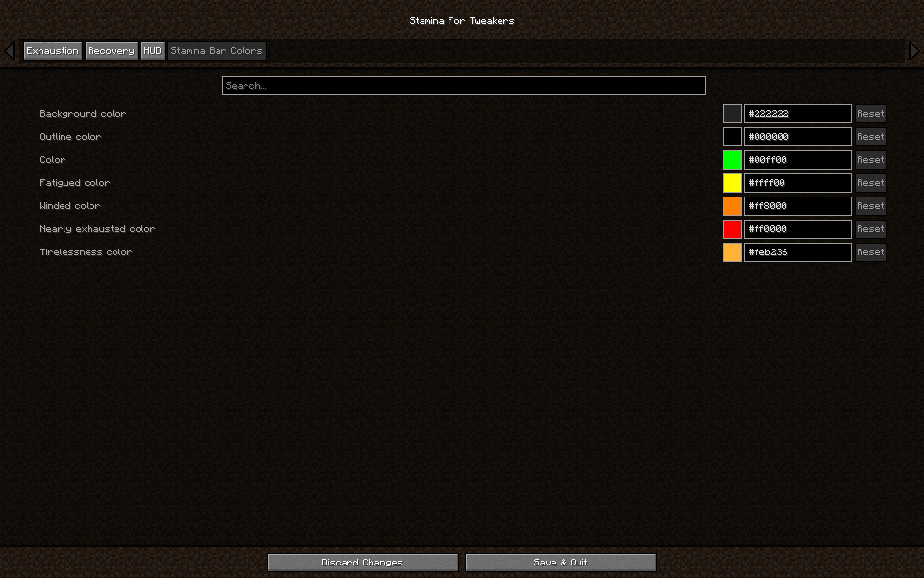Select the red Nearly exhausted color swatch
924x578 pixels.
tap(732, 229)
